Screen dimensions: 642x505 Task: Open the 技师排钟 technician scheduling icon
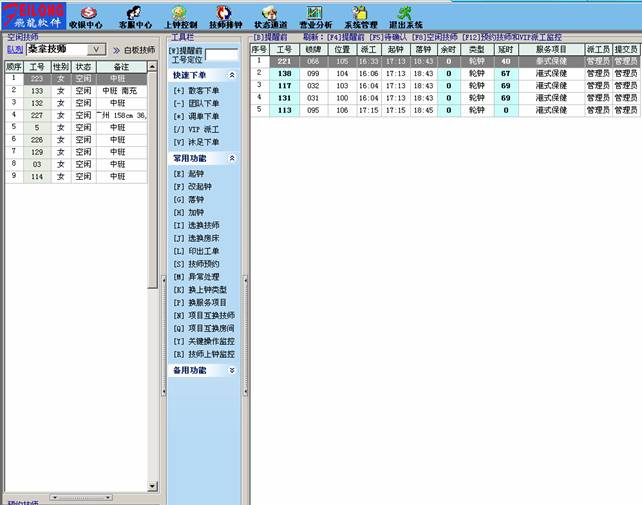226,17
